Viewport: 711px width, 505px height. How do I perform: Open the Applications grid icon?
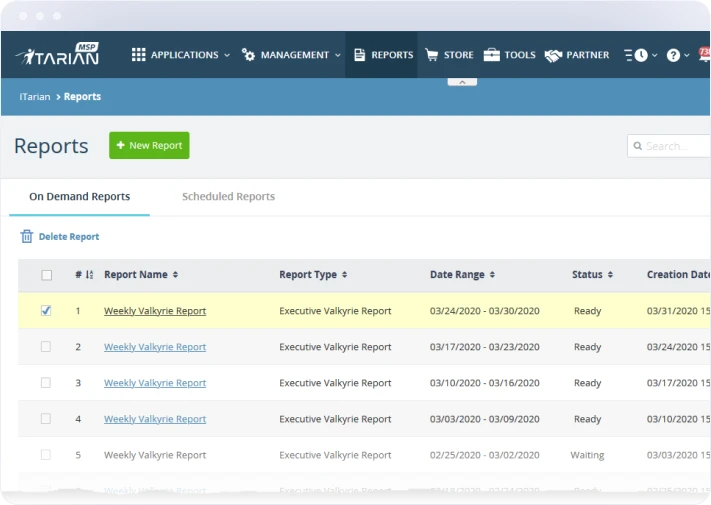[x=138, y=55]
